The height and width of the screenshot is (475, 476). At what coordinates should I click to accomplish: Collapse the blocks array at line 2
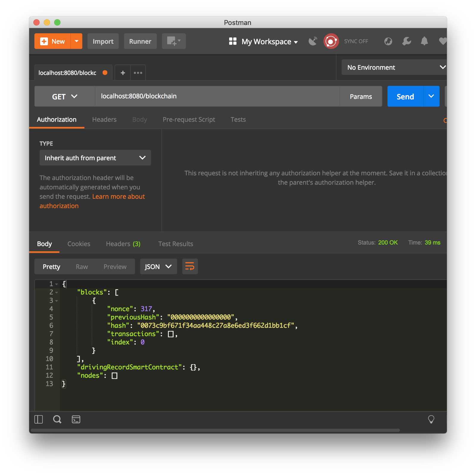pyautogui.click(x=57, y=292)
